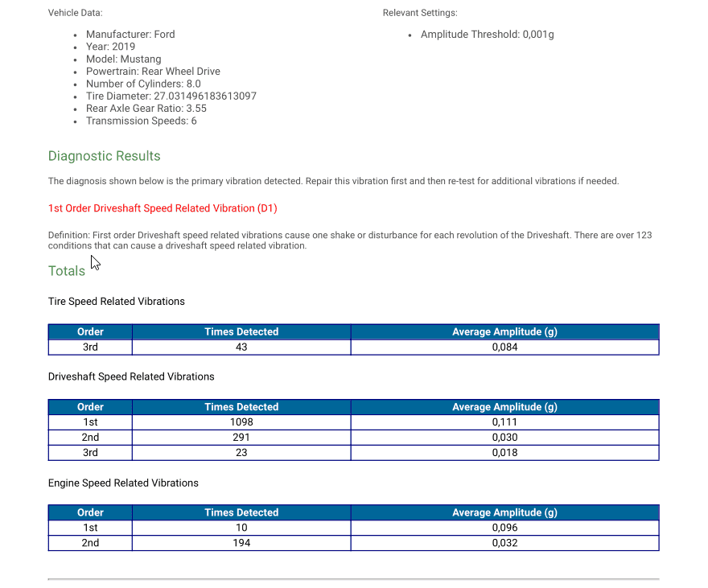This screenshot has width=708, height=588.
Task: Click the 'Year: 2019' entry
Action: pyautogui.click(x=111, y=47)
